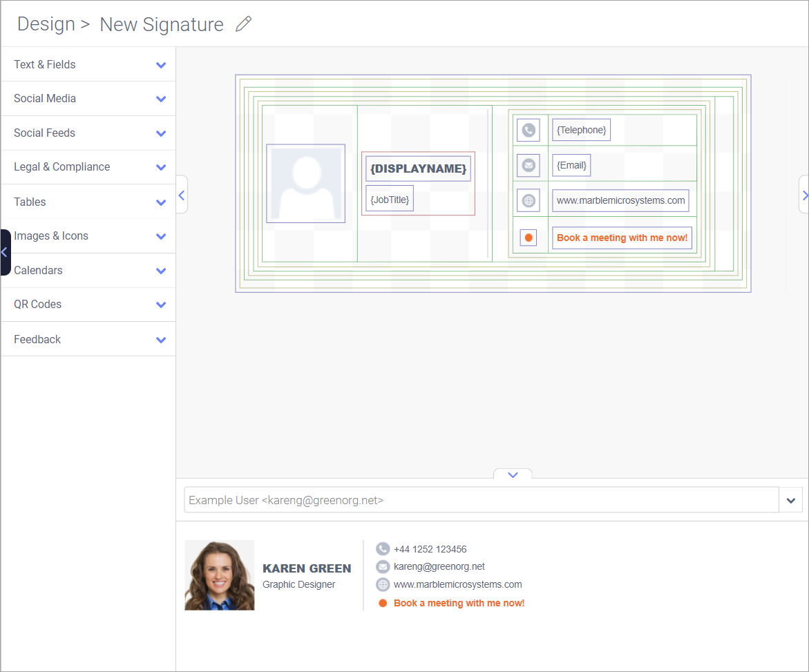The height and width of the screenshot is (672, 809).
Task: Click the pencil icon to rename New Signature
Action: click(x=243, y=23)
